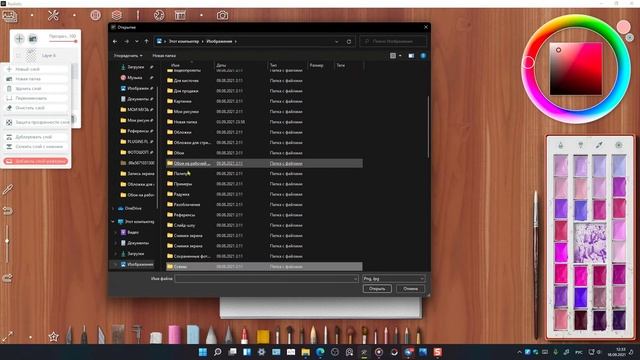Click the taskbar search magnifier icon
Image resolution: width=640 pixels, height=360 pixels.
(217, 352)
